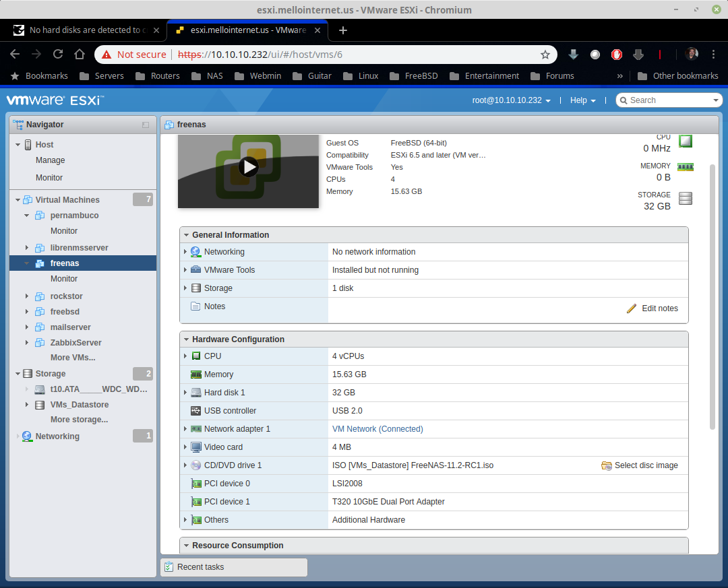Click the red shield extension icon
The image size is (728, 588).
coord(617,55)
